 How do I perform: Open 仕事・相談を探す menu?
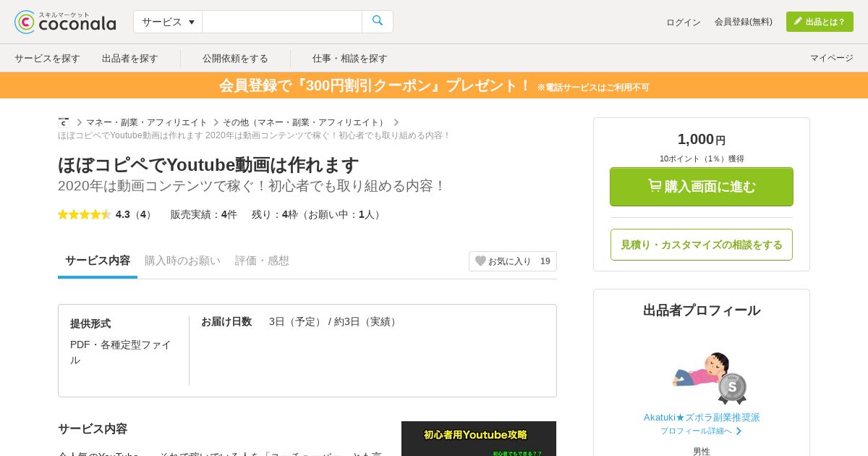tap(350, 58)
